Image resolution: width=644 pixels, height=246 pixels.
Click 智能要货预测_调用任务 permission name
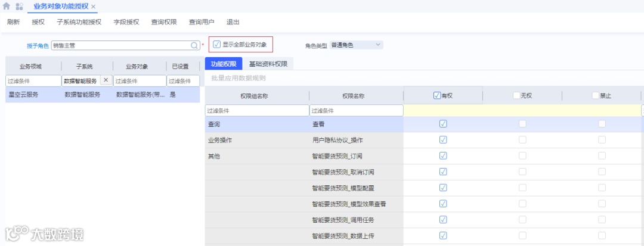pos(343,220)
